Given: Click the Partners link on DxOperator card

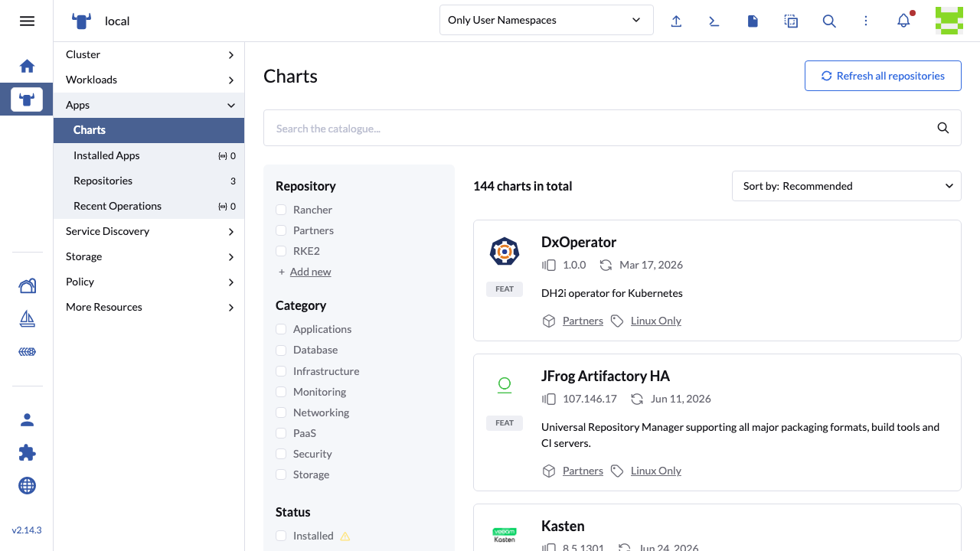Looking at the screenshot, I should coord(583,321).
